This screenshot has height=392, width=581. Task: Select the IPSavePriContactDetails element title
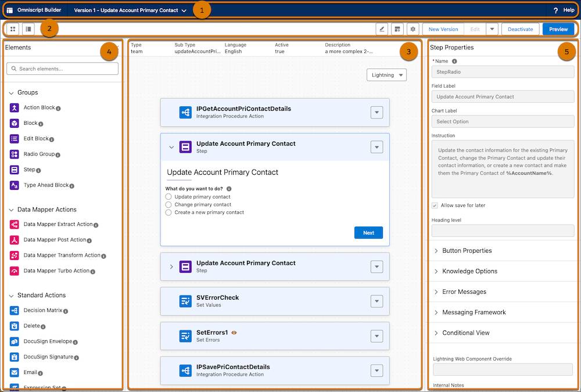coord(233,367)
